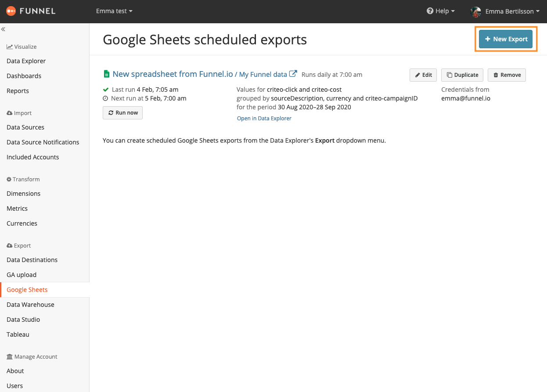This screenshot has height=392, width=547.
Task: Open Dashboards from the sidebar
Action: 24,76
